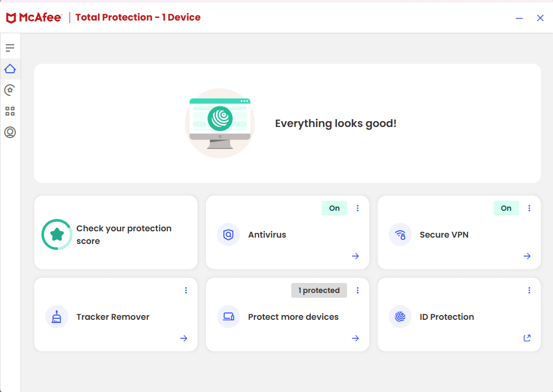Expand the sidebar with the hamburger menu
This screenshot has width=553, height=392.
[10, 47]
